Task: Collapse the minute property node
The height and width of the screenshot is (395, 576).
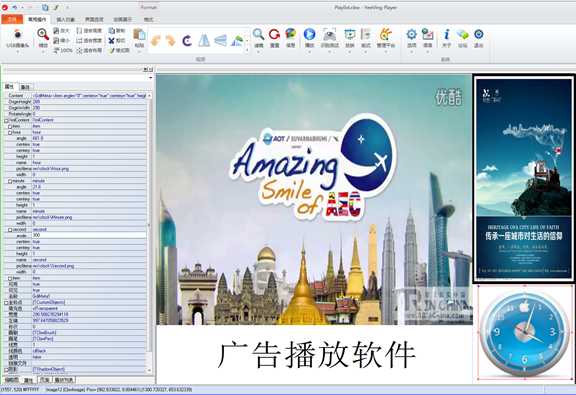Action: click(10, 181)
